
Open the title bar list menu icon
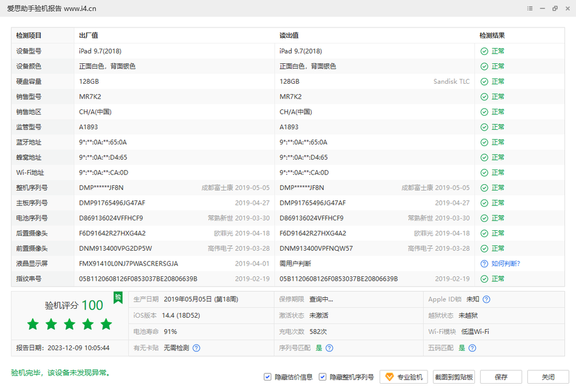click(530, 8)
